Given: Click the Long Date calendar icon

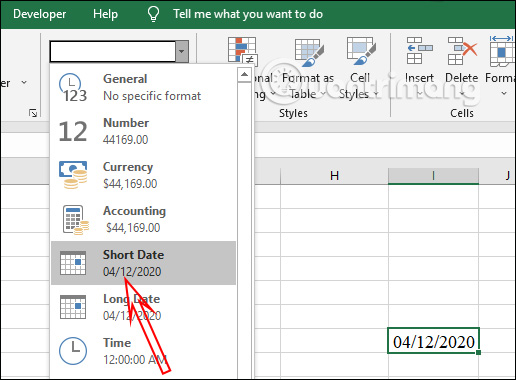Looking at the screenshot, I should 73,307.
